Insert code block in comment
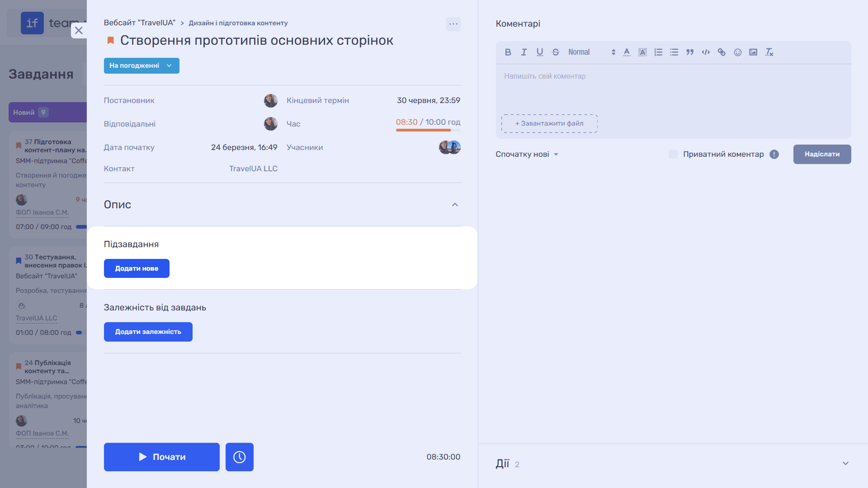868x488 pixels. 705,52
